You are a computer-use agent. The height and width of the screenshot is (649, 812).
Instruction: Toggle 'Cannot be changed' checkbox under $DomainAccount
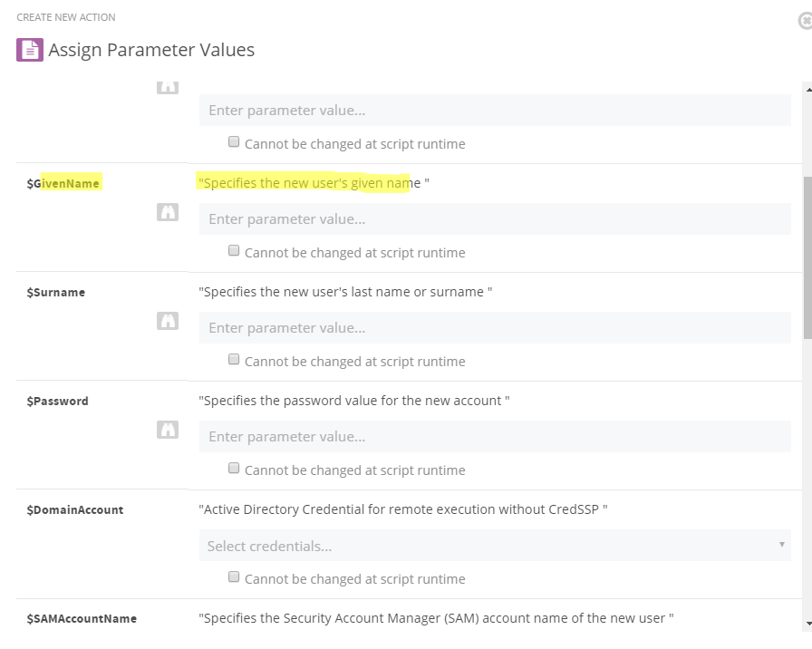tap(234, 576)
